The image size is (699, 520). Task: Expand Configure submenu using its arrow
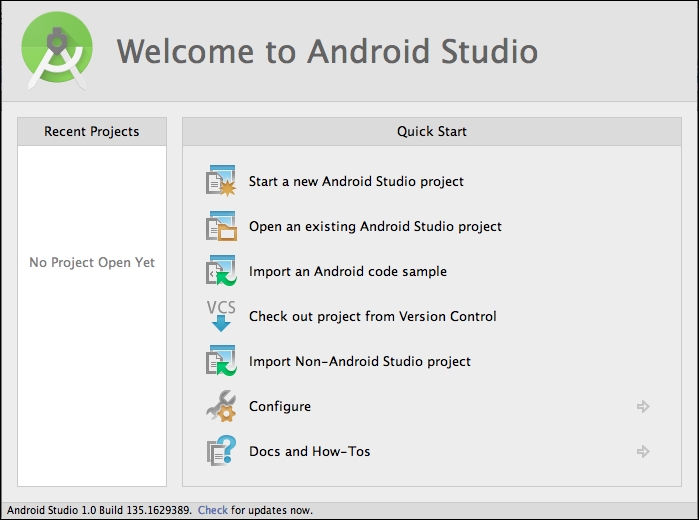(x=643, y=406)
